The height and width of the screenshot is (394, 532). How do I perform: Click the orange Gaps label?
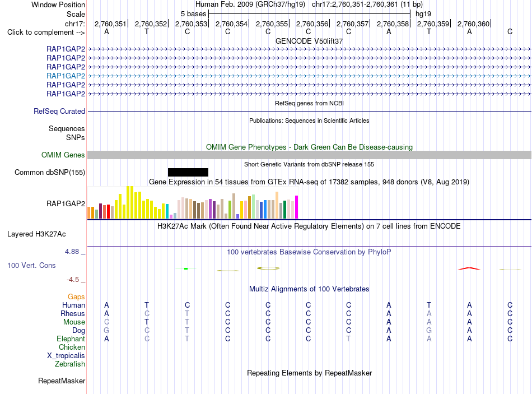tap(76, 297)
